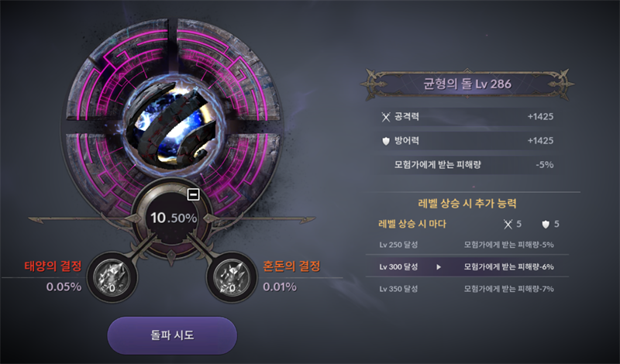This screenshot has width=620, height=364.
Task: Select the Lv 250 달성 row
Action: pyautogui.click(x=467, y=245)
